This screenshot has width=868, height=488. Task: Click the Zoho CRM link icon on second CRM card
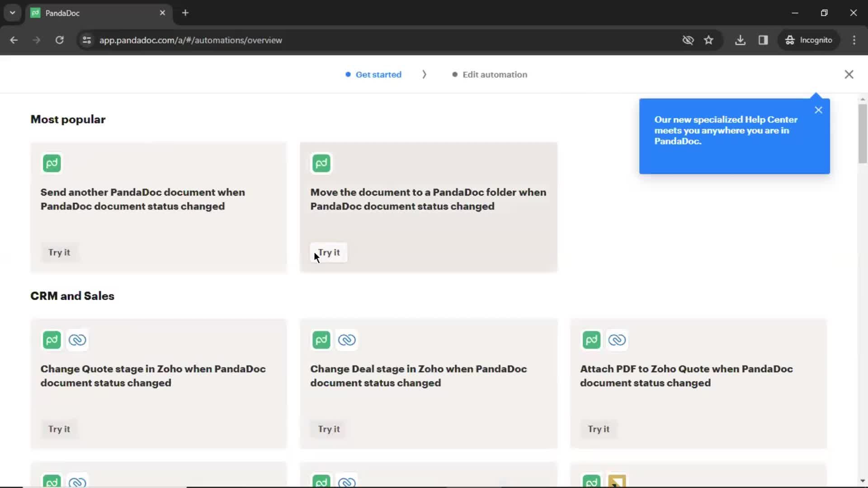pos(347,339)
